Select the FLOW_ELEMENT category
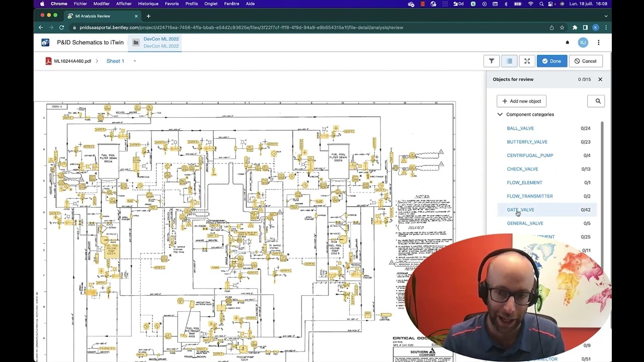Viewport: 644px width, 362px height. point(524,183)
